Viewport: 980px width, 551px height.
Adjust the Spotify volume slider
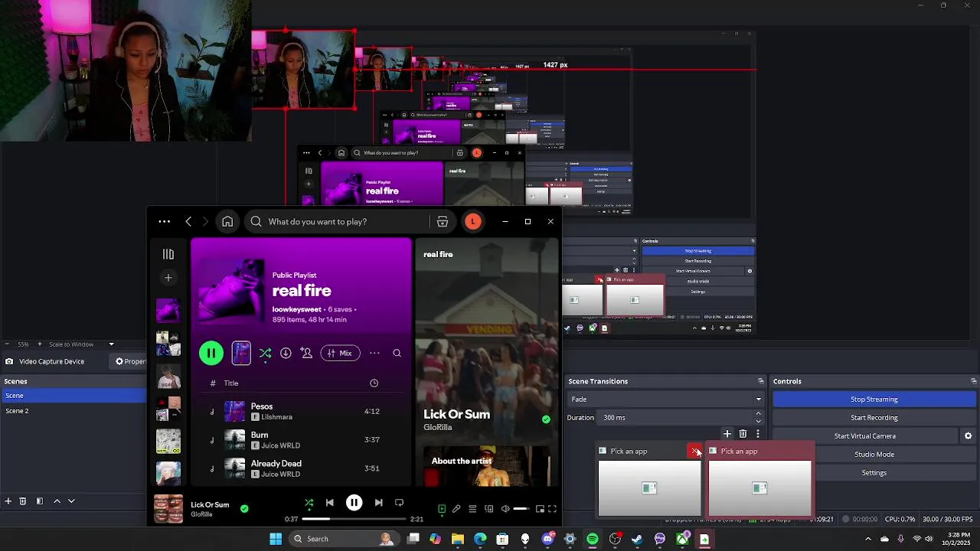(x=521, y=509)
